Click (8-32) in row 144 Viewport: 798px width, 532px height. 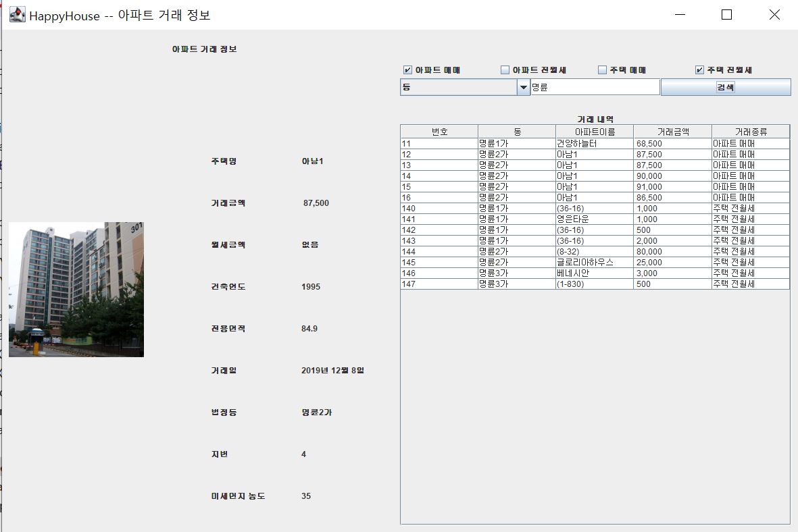(568, 252)
